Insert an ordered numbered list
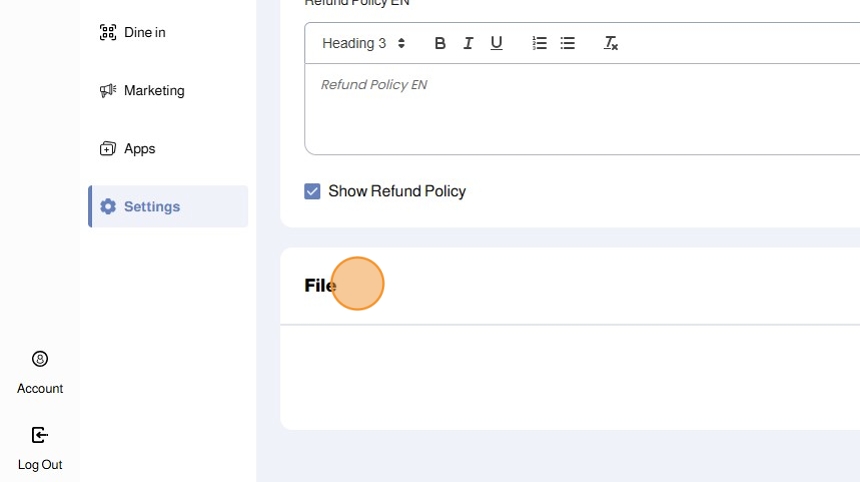This screenshot has width=860, height=482. [x=539, y=43]
